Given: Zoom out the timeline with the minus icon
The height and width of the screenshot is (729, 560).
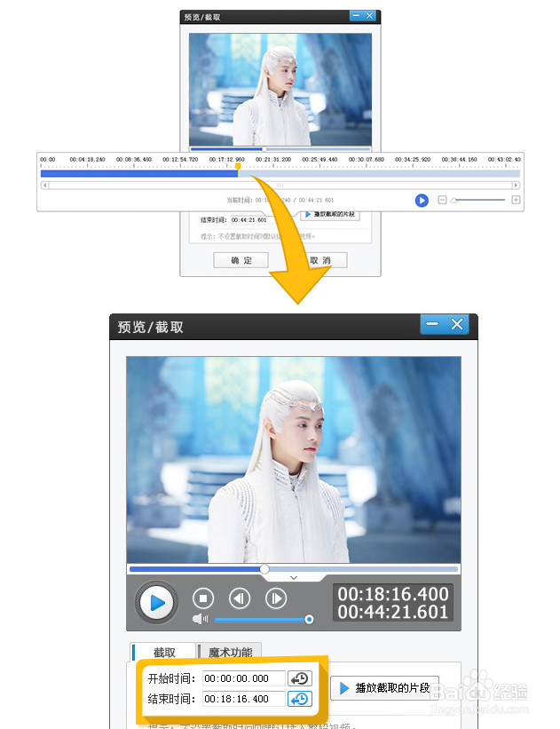Looking at the screenshot, I should (442, 200).
